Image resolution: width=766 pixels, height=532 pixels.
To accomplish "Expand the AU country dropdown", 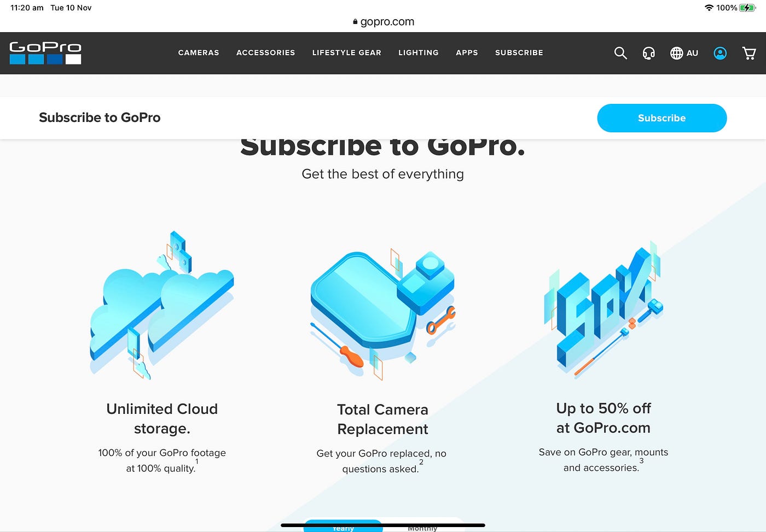I will [692, 53].
